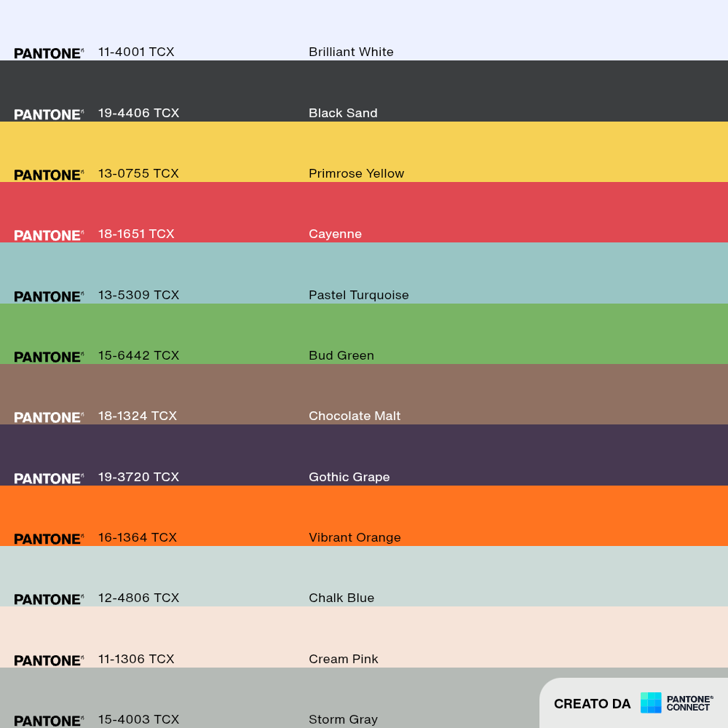Click the PANTONE logo on Storm Gray row
The height and width of the screenshot is (728, 728).
(x=49, y=721)
